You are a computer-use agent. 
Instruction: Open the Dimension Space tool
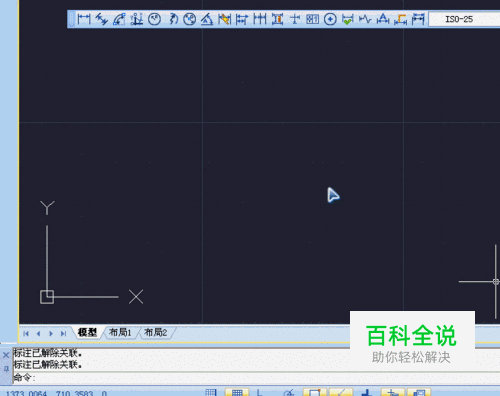click(x=277, y=19)
